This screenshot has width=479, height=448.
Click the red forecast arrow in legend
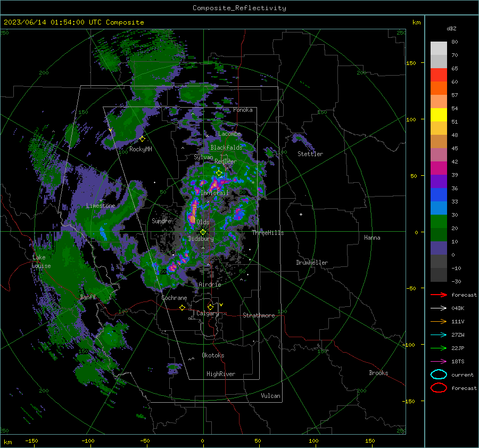click(439, 295)
